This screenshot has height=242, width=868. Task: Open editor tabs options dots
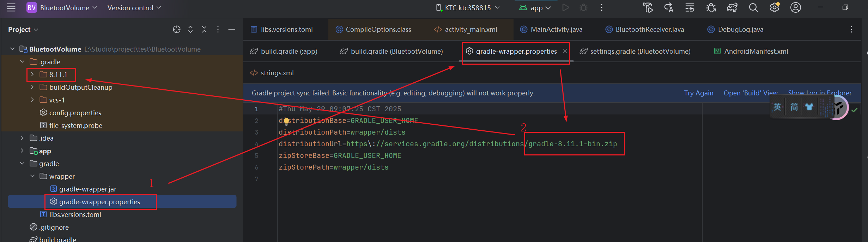point(851,30)
